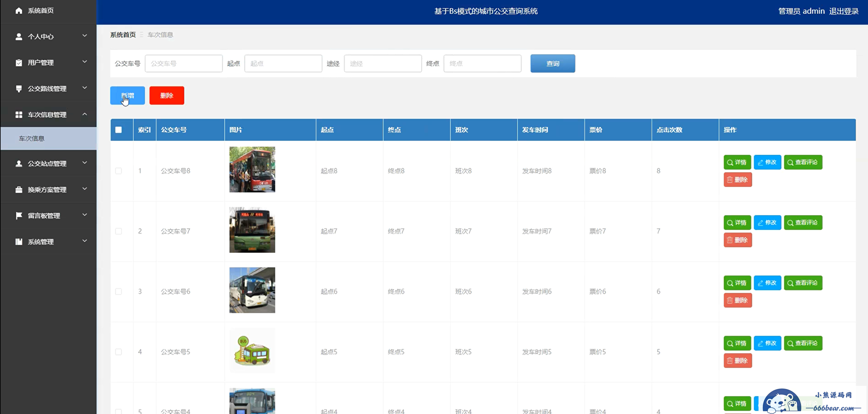Click 修改 for 公交车号6
The image size is (868, 414).
click(767, 283)
